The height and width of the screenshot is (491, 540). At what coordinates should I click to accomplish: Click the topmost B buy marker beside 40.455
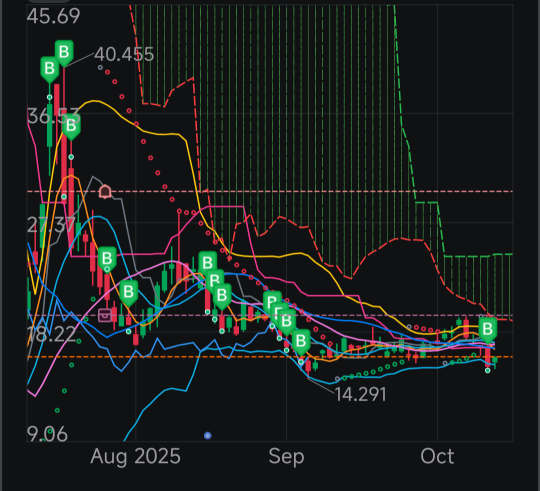[64, 52]
